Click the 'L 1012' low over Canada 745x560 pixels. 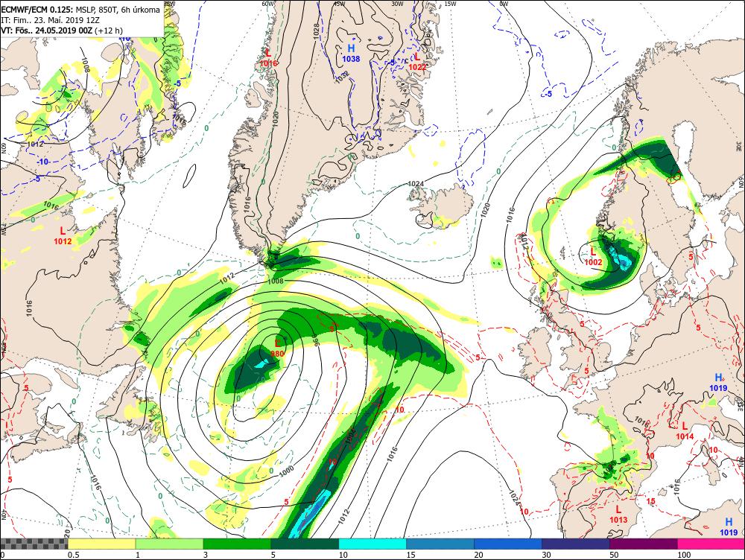[x=63, y=235]
